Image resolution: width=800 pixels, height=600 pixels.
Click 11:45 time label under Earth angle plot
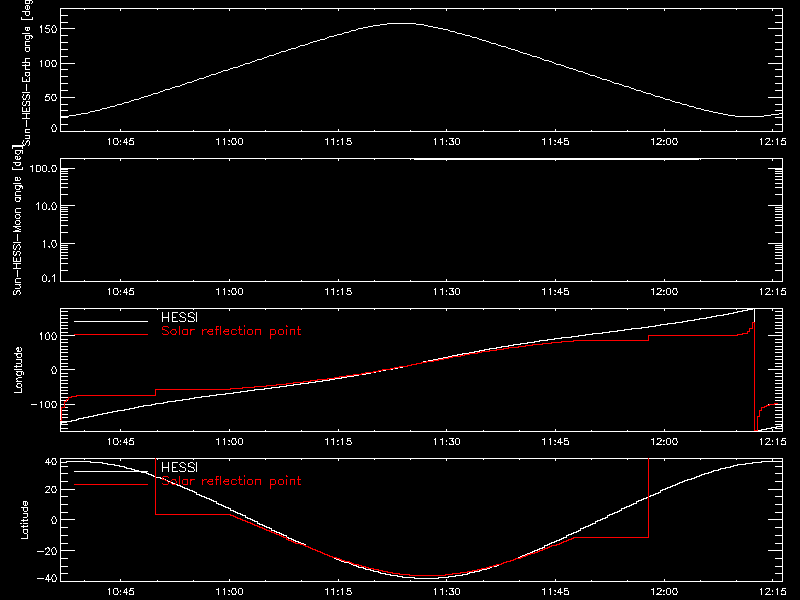pyautogui.click(x=555, y=142)
